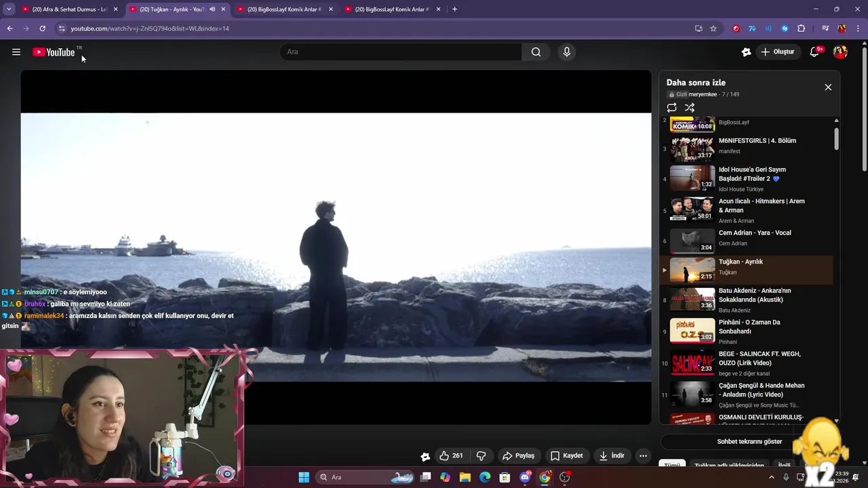868x488 pixels.
Task: Open the media control playlist icon in Chrome
Action: pyautogui.click(x=825, y=28)
